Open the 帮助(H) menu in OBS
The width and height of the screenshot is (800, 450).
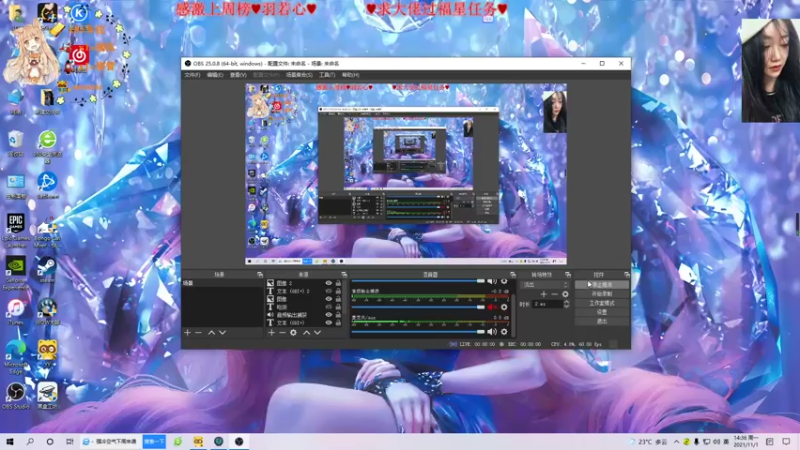pyautogui.click(x=351, y=75)
